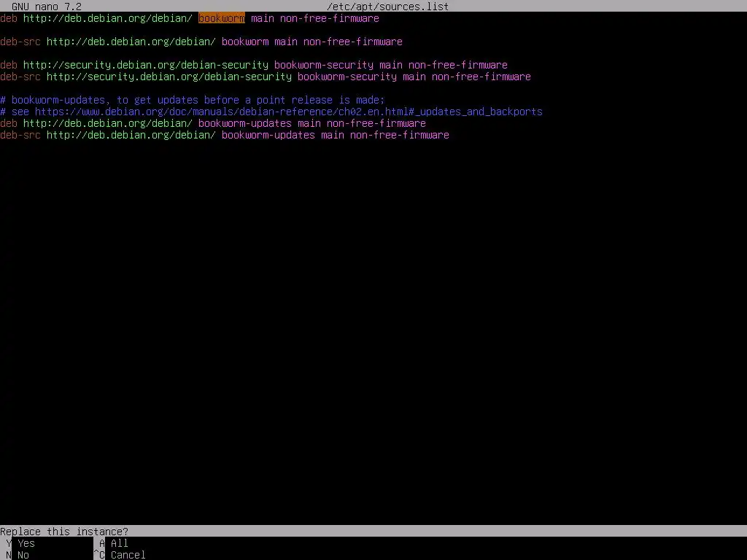The image size is (747, 560).
Task: Click 'bookworm-security' on the deb line
Action: tap(324, 65)
